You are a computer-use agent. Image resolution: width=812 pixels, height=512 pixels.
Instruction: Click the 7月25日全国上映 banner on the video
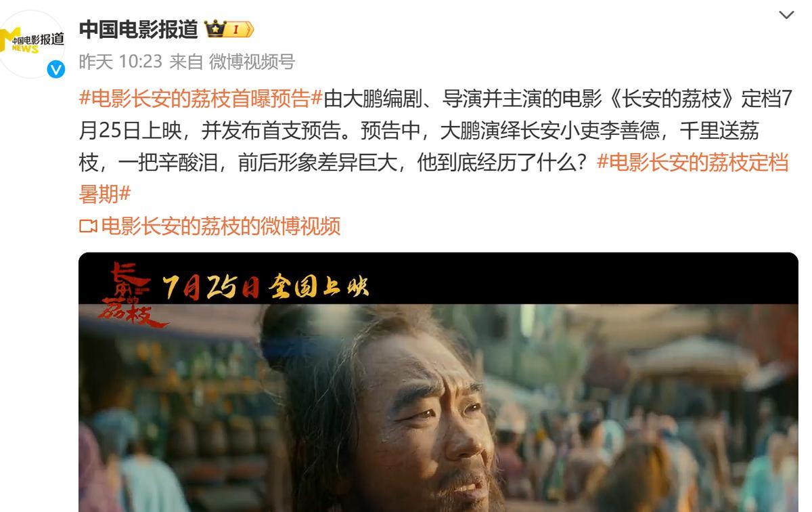point(264,287)
